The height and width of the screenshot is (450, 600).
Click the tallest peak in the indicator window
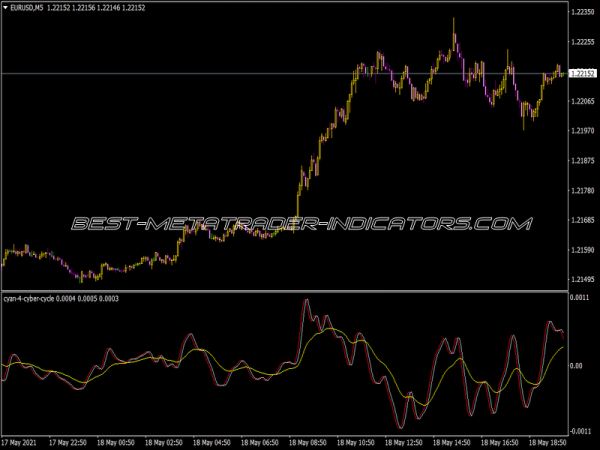(305, 302)
